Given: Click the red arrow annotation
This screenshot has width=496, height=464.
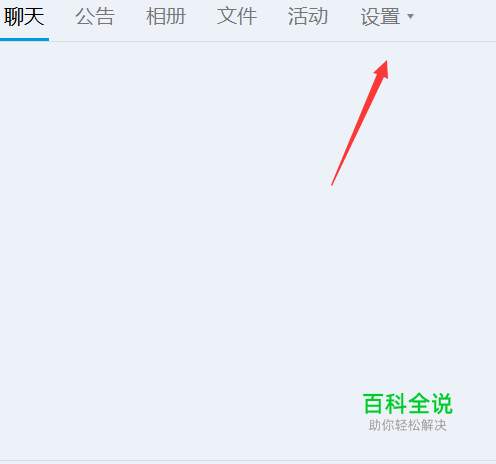Looking at the screenshot, I should point(360,123).
